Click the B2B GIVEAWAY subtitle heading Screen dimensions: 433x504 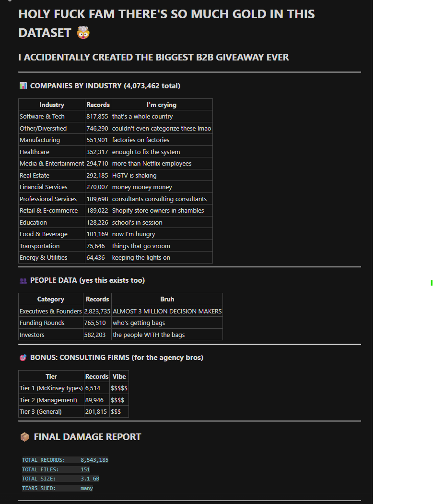pyautogui.click(x=153, y=57)
